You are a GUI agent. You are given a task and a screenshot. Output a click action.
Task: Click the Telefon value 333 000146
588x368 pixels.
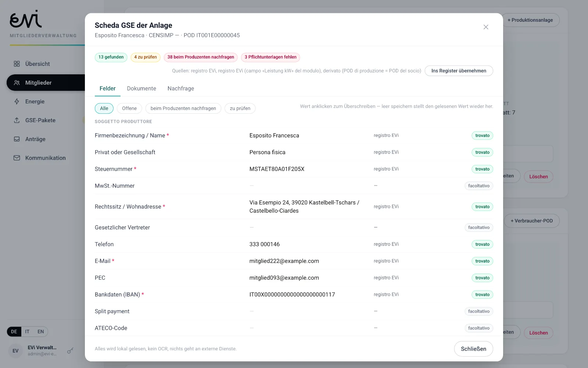click(265, 244)
